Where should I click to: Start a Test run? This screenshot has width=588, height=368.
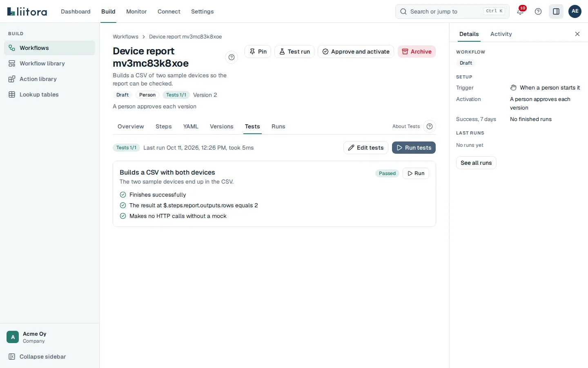pyautogui.click(x=294, y=52)
